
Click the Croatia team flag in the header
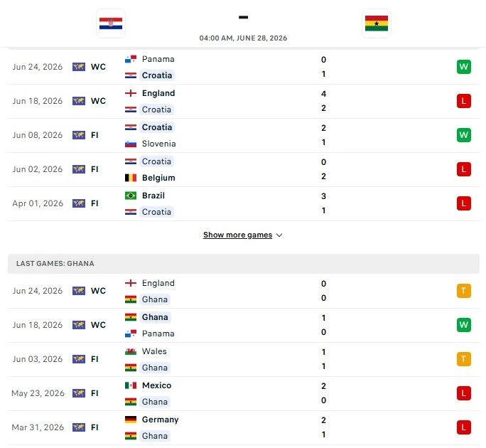click(111, 23)
